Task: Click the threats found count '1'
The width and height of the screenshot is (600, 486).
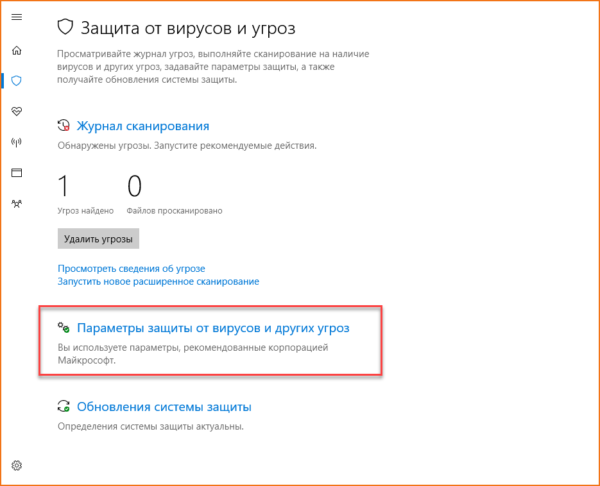Action: pyautogui.click(x=63, y=186)
